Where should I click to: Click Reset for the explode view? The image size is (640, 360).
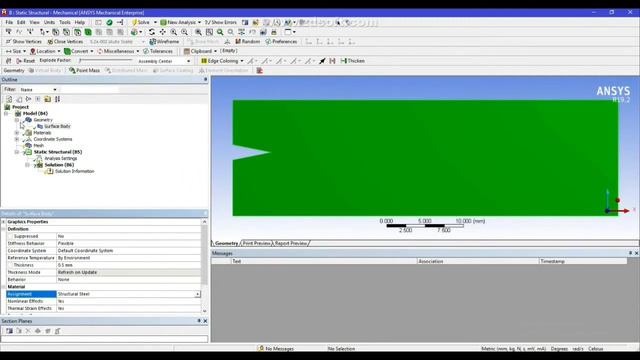pos(25,61)
